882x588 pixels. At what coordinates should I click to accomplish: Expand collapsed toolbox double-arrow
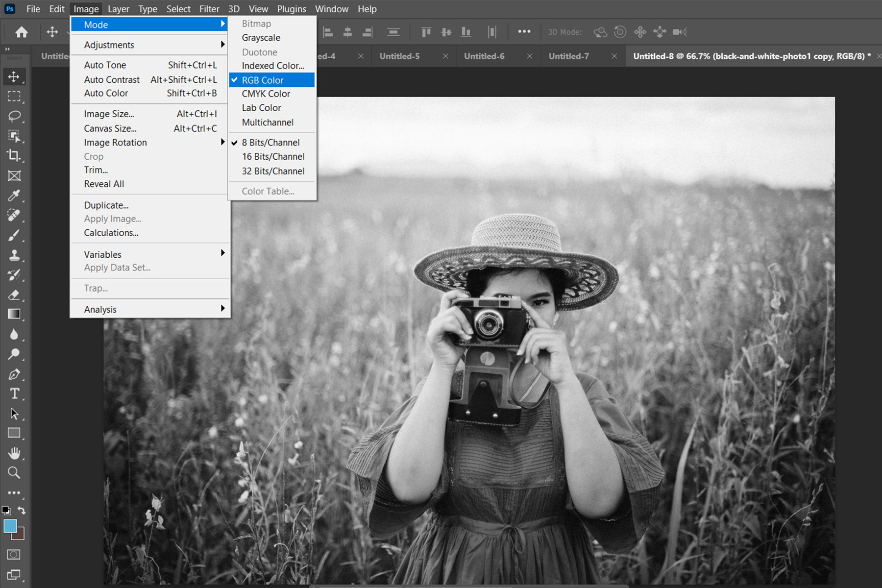point(7,49)
